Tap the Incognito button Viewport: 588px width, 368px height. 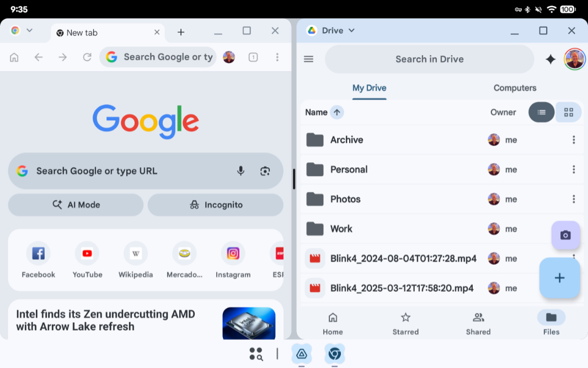[216, 205]
